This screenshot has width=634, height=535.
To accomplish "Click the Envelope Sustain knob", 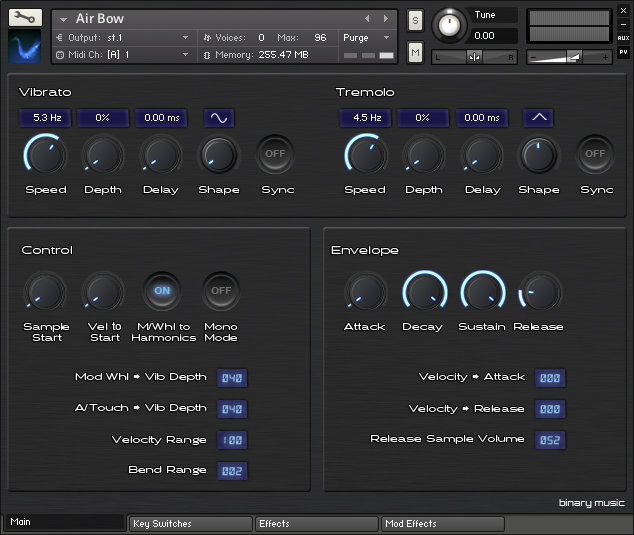I will [482, 292].
